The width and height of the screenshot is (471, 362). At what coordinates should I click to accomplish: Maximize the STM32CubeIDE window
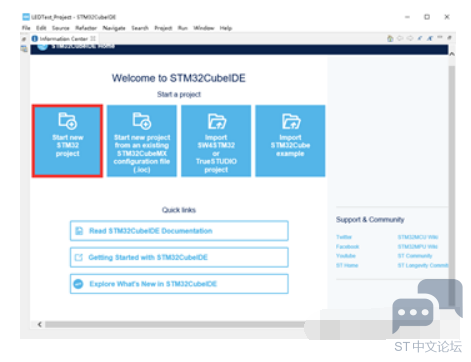click(427, 17)
